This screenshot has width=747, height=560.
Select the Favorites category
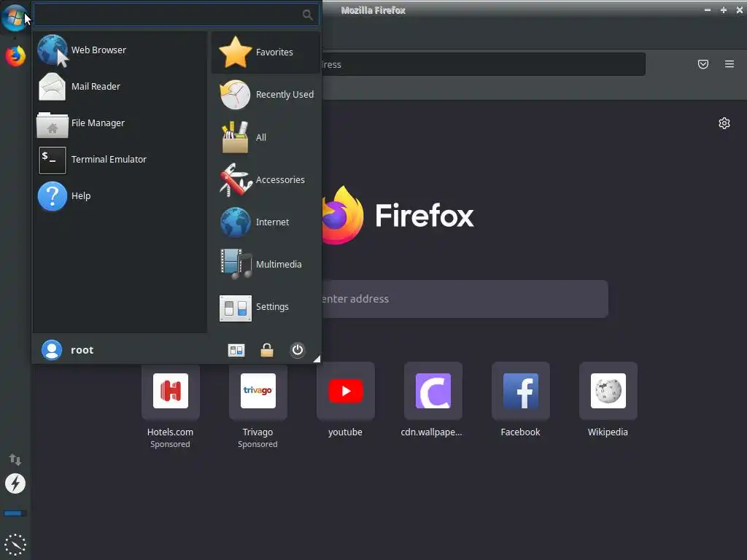point(266,52)
